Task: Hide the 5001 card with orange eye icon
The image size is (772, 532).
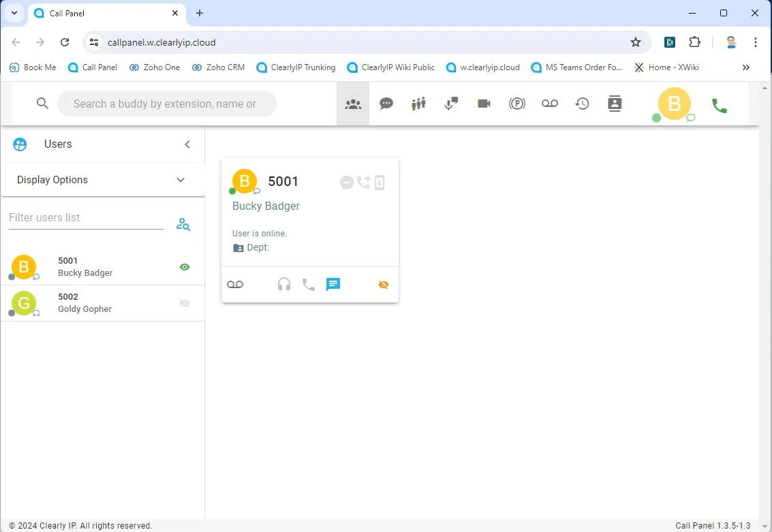Action: (384, 285)
